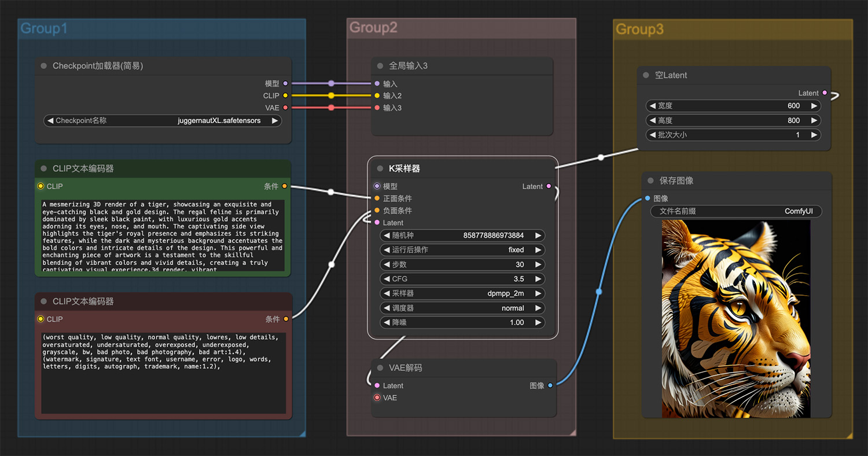Select the Group1 title
This screenshot has height=456, width=868.
pos(44,28)
